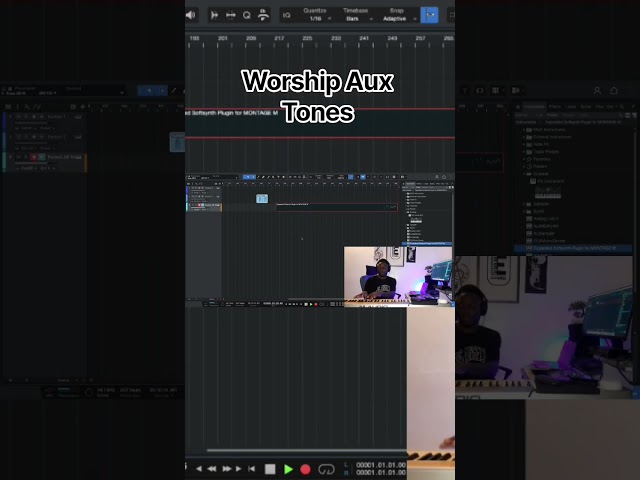Select highlighted MONTAGE M row in small browser

point(427,244)
